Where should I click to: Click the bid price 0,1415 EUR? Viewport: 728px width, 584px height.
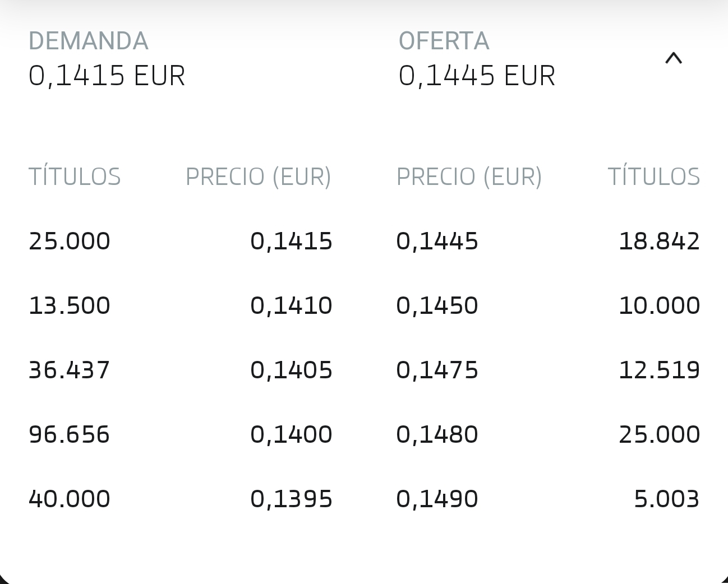tap(108, 75)
